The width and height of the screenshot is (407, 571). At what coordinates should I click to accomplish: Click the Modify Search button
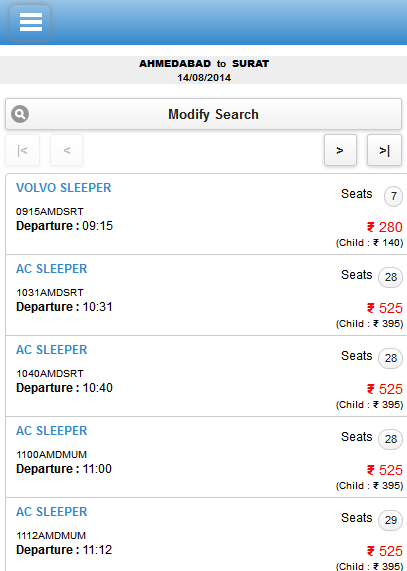point(204,114)
